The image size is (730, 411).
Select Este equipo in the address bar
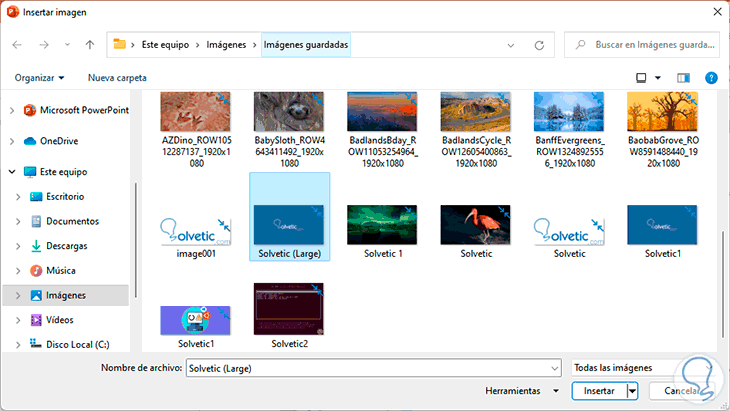(x=165, y=45)
